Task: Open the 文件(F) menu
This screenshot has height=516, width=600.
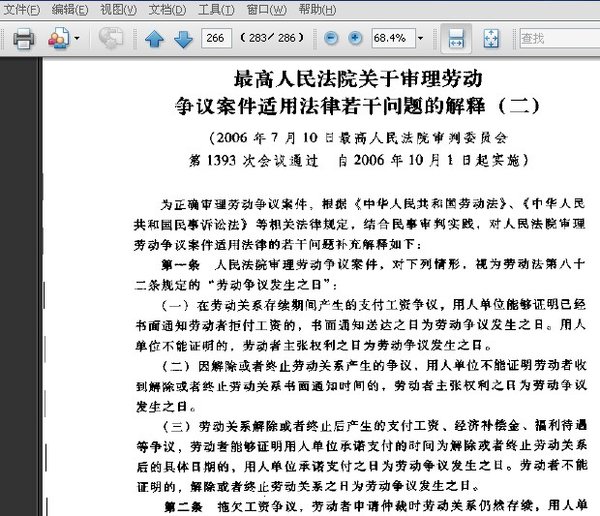Action: coord(21,10)
